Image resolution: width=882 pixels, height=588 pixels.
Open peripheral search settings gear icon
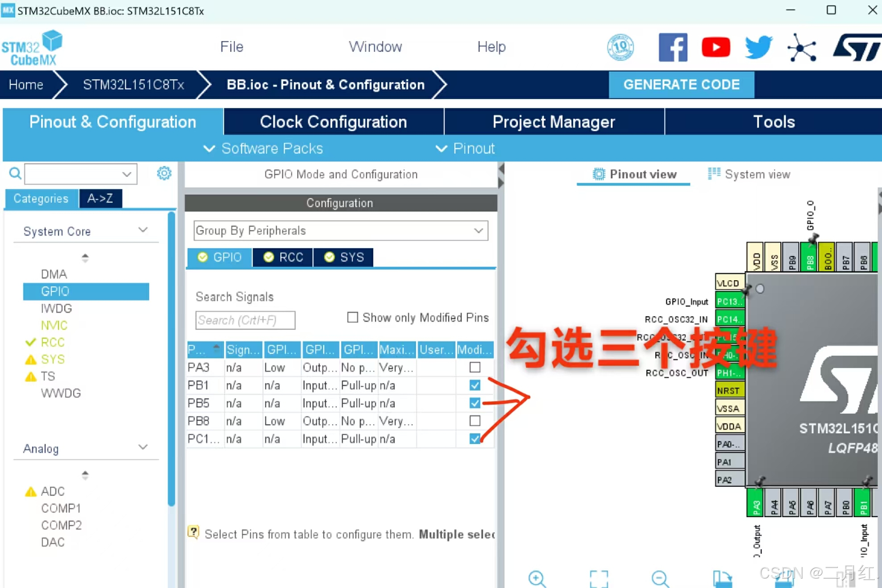(x=164, y=173)
